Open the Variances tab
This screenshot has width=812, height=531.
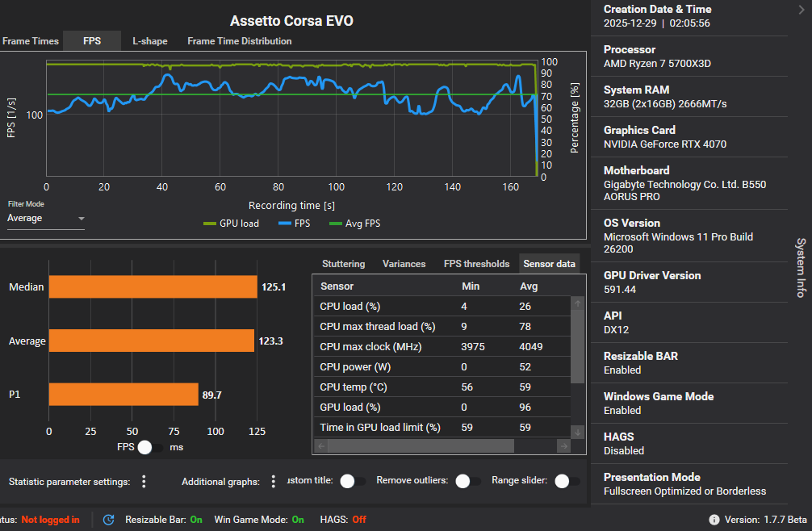click(x=404, y=264)
